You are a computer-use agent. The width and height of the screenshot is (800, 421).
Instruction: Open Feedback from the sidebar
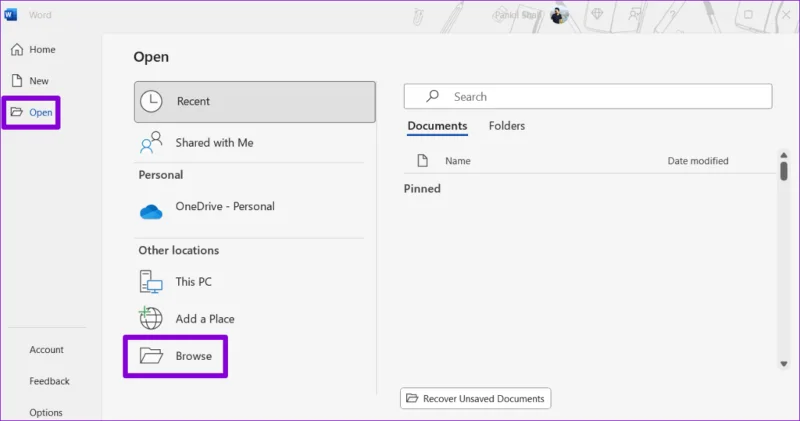tap(49, 381)
